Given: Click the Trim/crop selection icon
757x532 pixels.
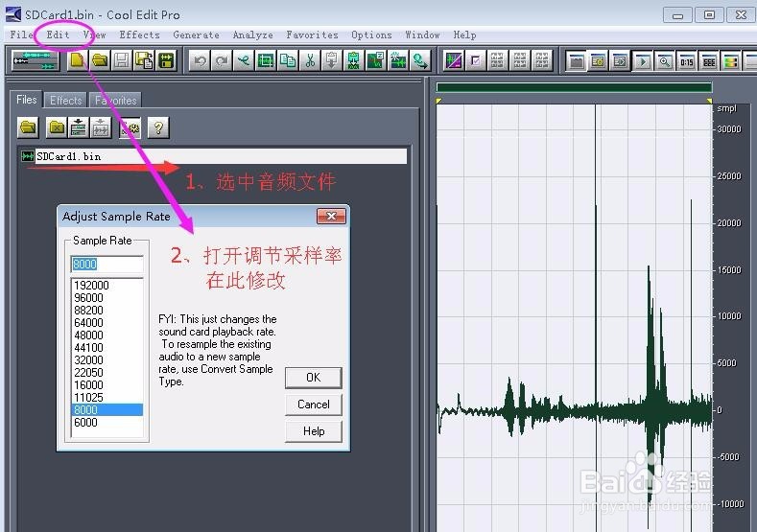Looking at the screenshot, I should click(x=266, y=60).
